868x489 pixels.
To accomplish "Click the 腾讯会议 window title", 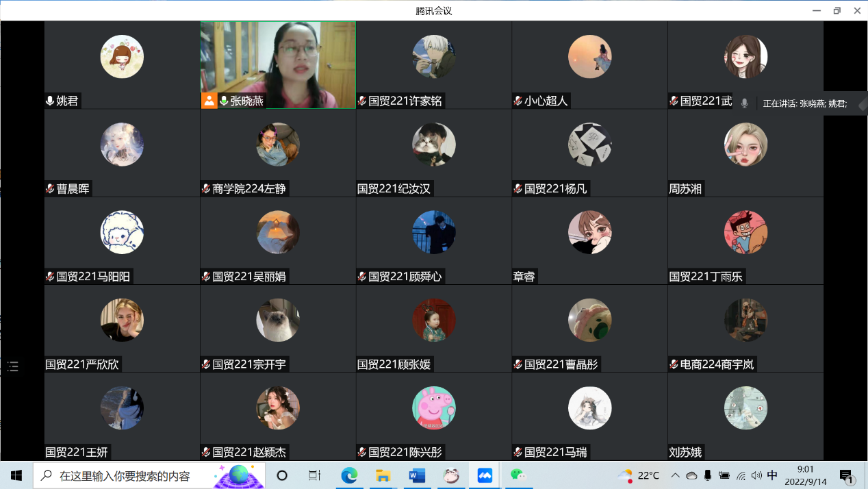I will (434, 11).
